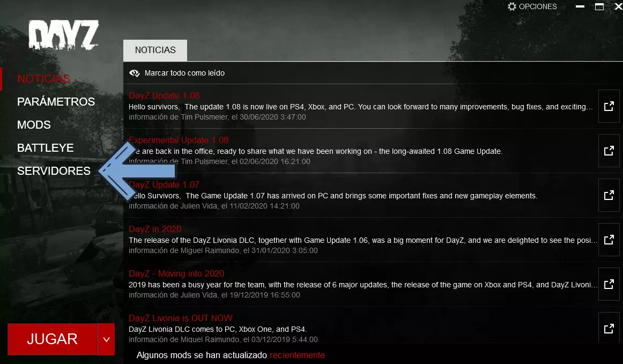Select the Noticias tab

[x=155, y=50]
